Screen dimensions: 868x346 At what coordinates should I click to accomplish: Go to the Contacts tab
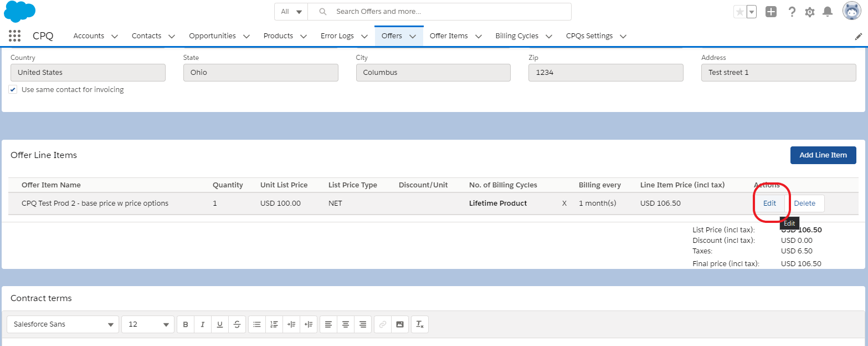coord(146,36)
